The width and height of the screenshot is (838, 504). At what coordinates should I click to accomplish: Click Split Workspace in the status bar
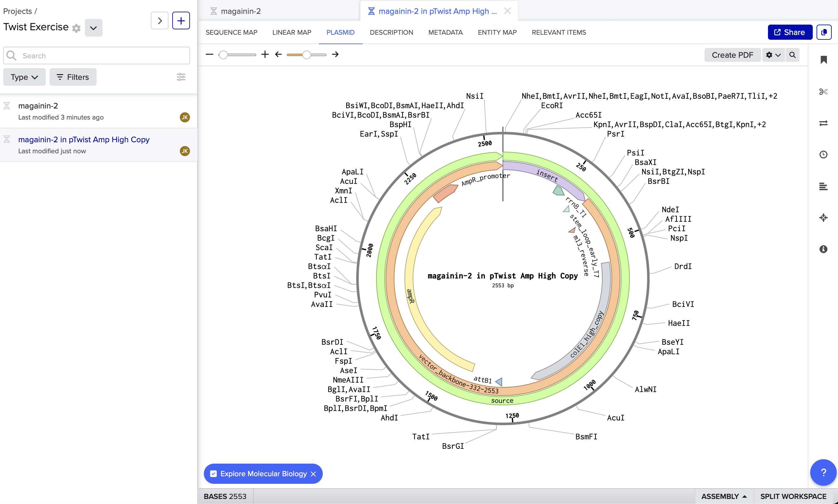[x=794, y=496]
